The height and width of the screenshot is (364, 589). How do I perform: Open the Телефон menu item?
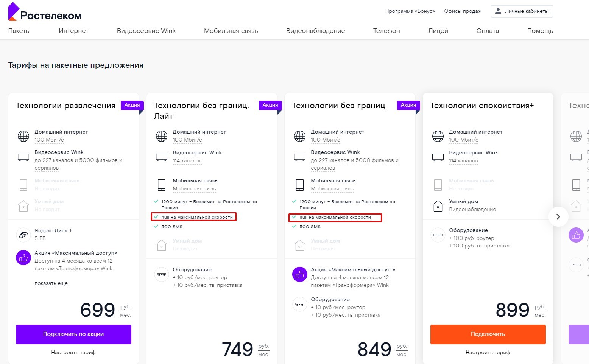click(386, 31)
